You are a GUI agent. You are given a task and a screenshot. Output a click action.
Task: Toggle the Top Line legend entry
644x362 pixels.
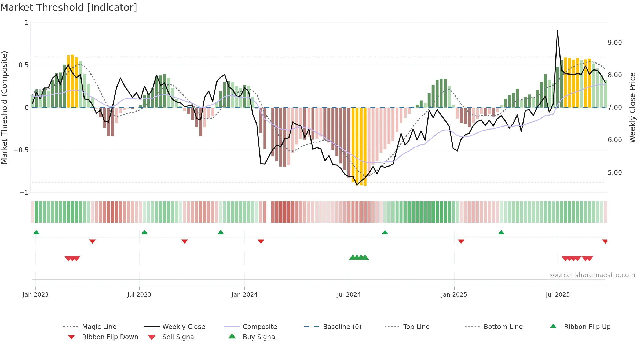(x=407, y=327)
